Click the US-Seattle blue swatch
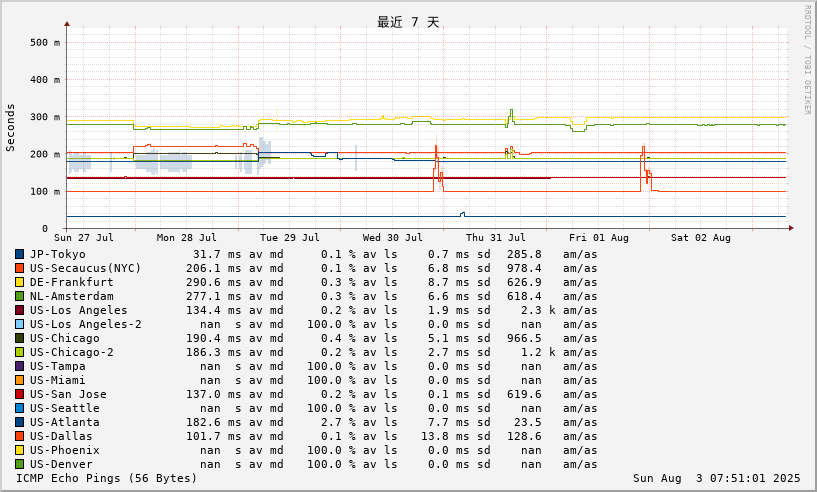Image resolution: width=817 pixels, height=492 pixels. pos(19,409)
